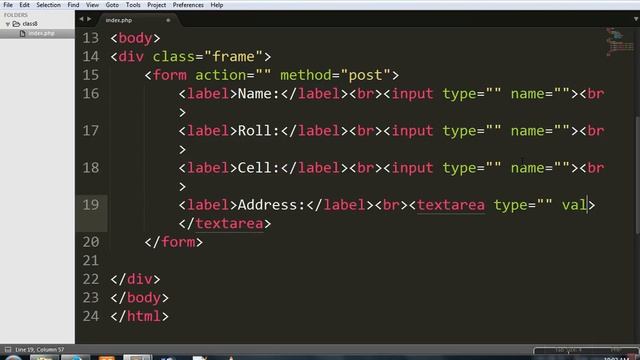
Task: Open the tab list dropdown arrow
Action: tap(636, 19)
